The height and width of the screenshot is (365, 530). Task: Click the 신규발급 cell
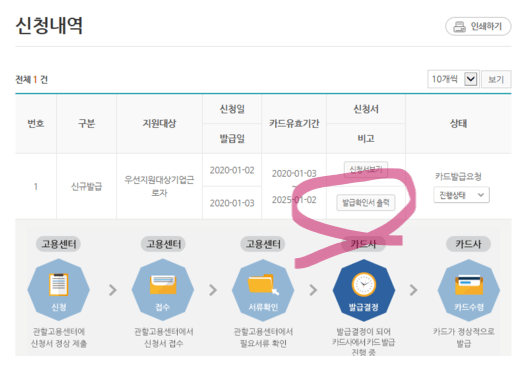click(87, 187)
